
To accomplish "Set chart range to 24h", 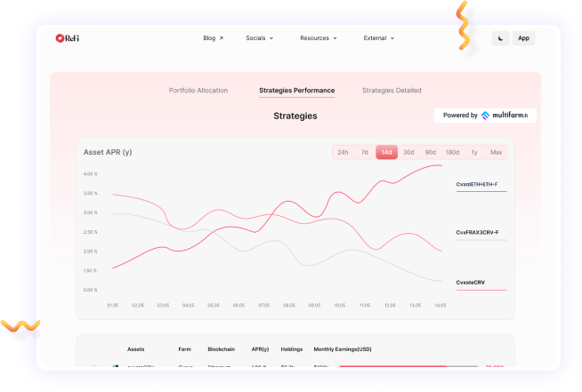I will coord(342,152).
